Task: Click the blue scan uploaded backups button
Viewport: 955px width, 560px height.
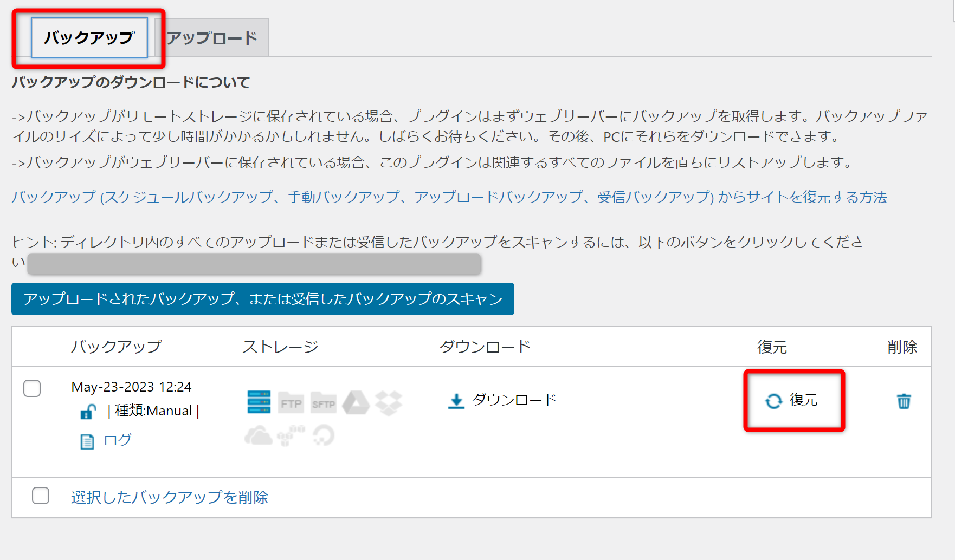Action: [263, 299]
